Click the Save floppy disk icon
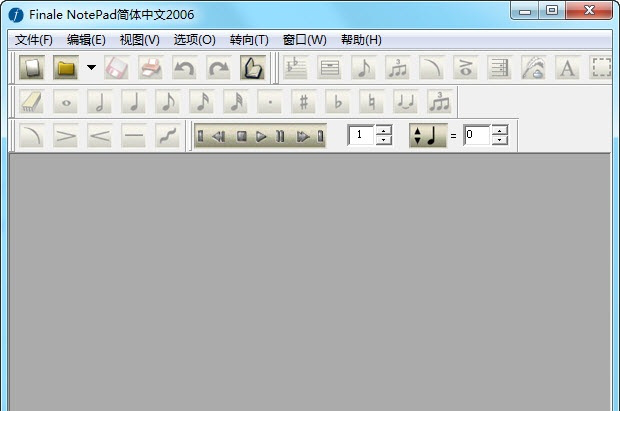The width and height of the screenshot is (620, 427). (117, 68)
